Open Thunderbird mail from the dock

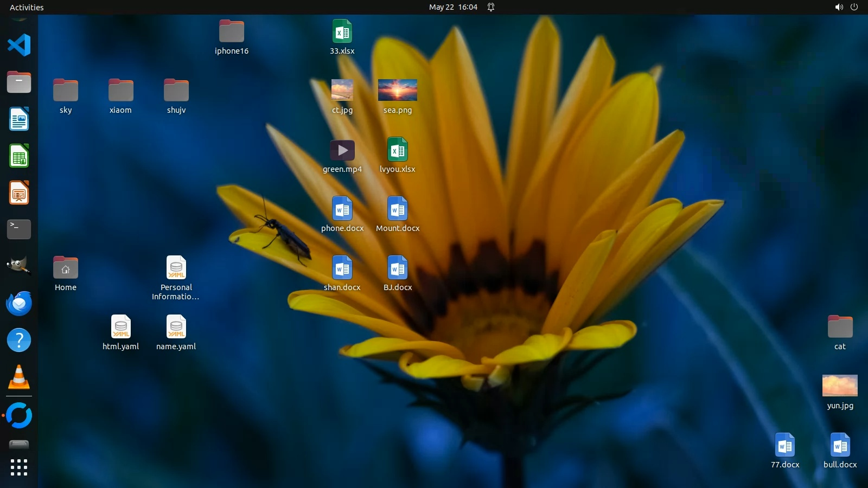coord(19,303)
